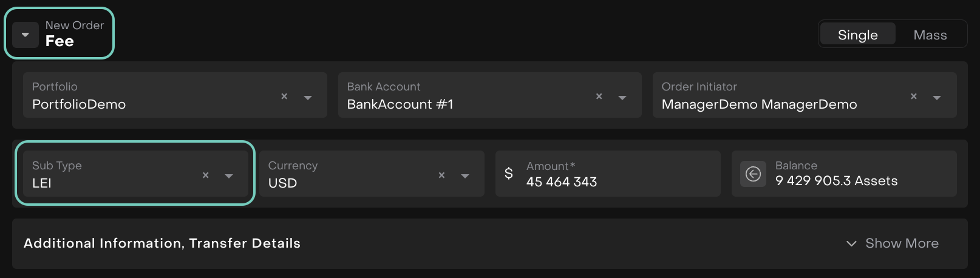Click Additional Information, Transfer Details header
Screen dimensions: 980x278
click(x=162, y=243)
